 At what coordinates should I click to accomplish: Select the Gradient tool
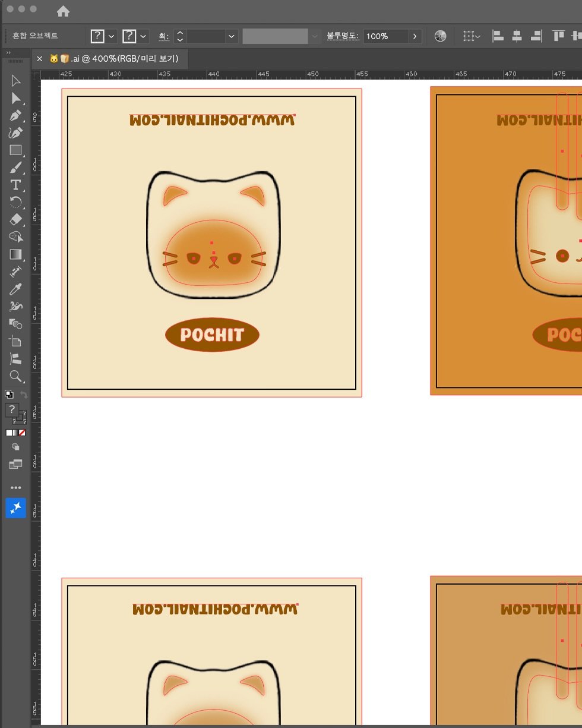pos(16,254)
